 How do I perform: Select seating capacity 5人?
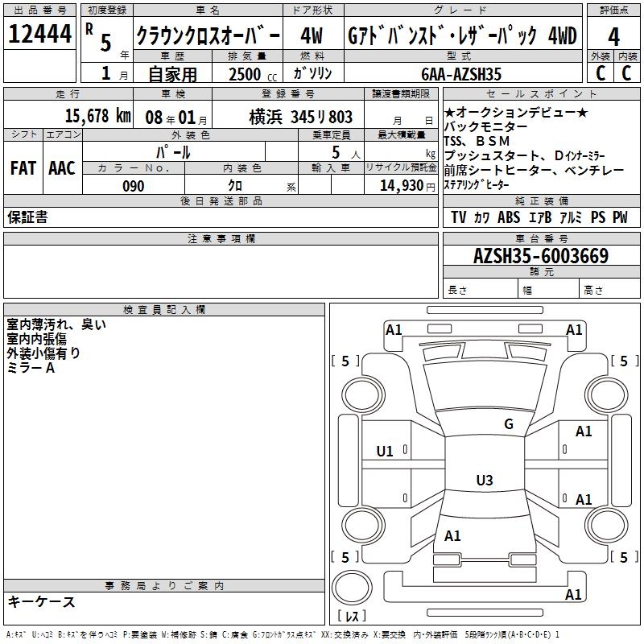(x=346, y=153)
